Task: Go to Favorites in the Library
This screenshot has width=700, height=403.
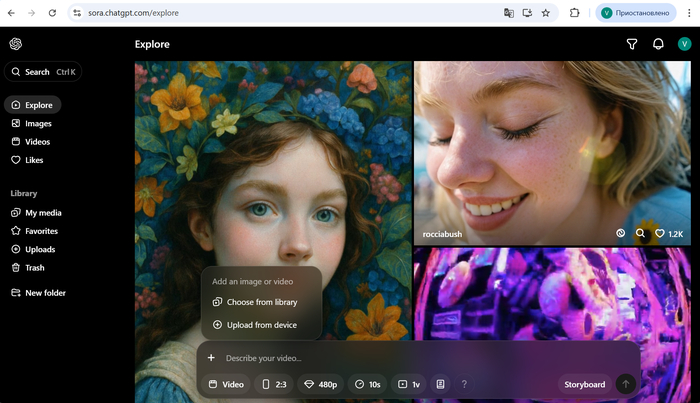Action: (x=41, y=231)
